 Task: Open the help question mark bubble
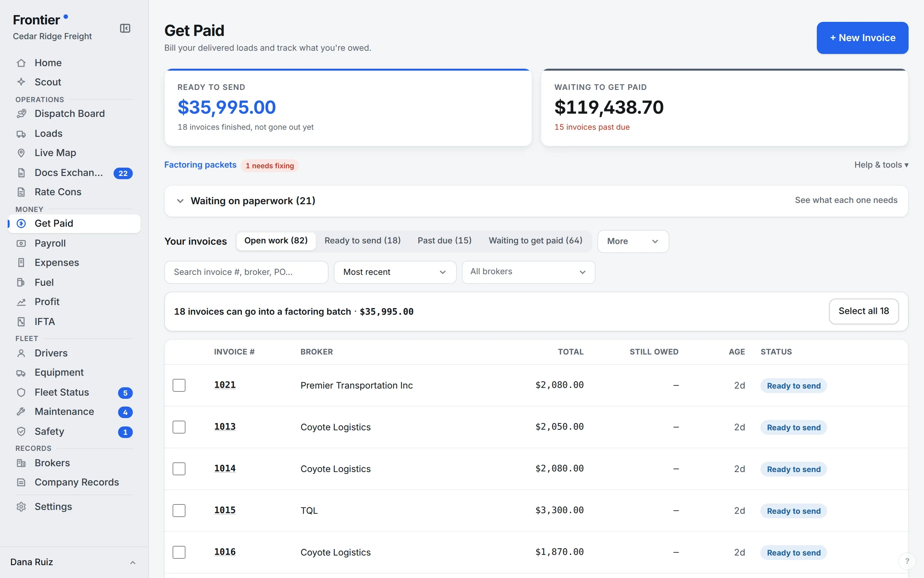[907, 561]
